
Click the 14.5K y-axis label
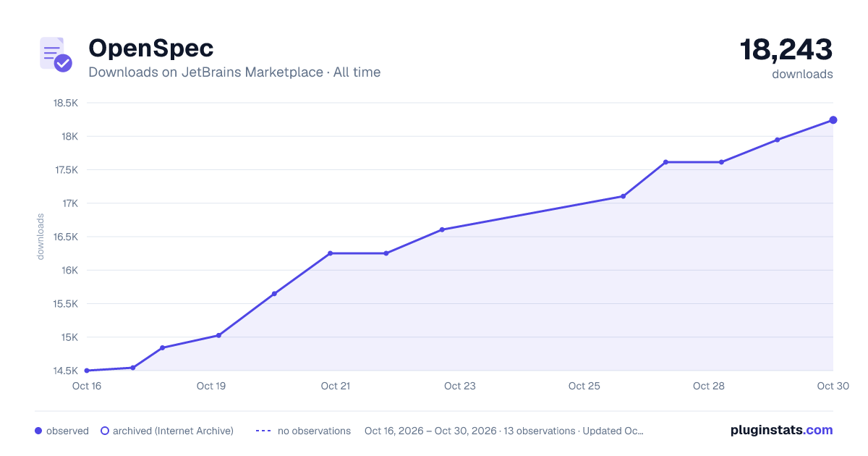[x=65, y=371]
